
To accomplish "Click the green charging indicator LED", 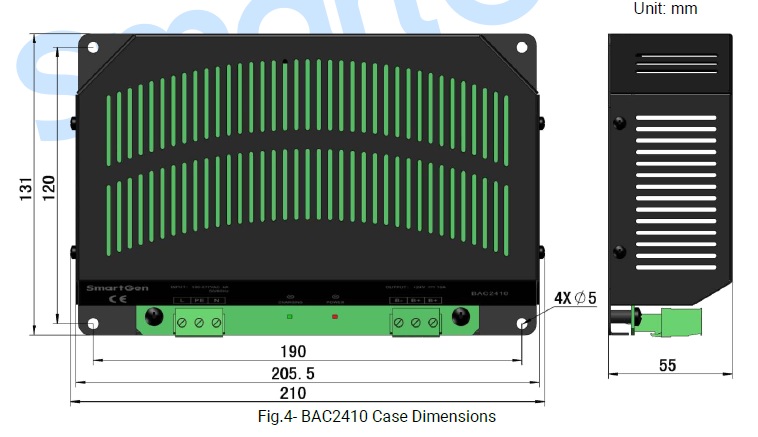I will click(x=290, y=317).
